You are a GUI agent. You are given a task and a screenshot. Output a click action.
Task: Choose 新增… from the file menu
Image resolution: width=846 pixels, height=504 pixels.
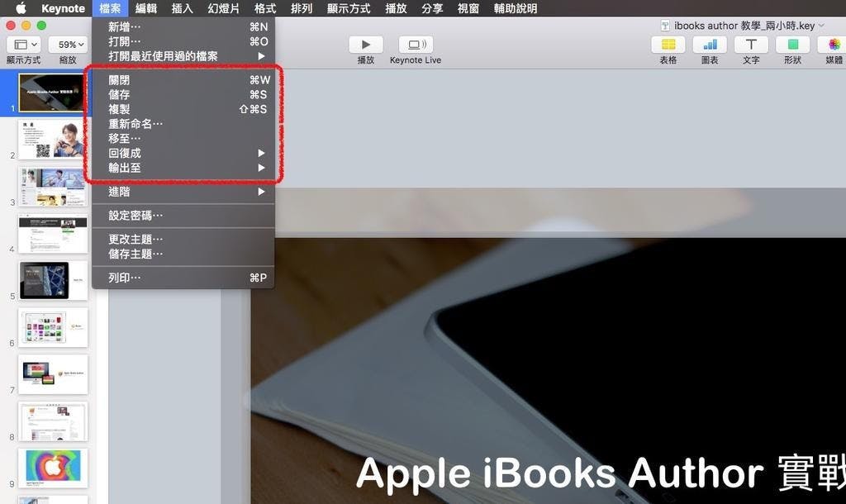click(183, 26)
